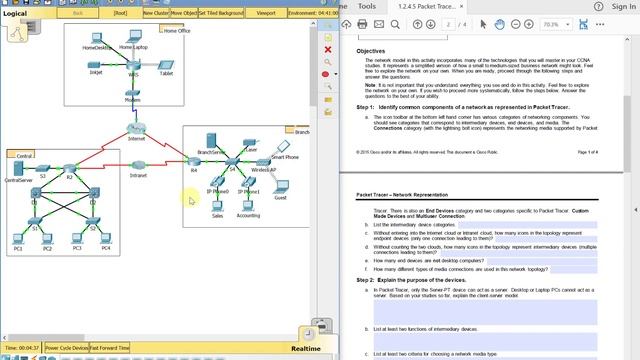Switch to Realtime mode tab

pos(306,349)
